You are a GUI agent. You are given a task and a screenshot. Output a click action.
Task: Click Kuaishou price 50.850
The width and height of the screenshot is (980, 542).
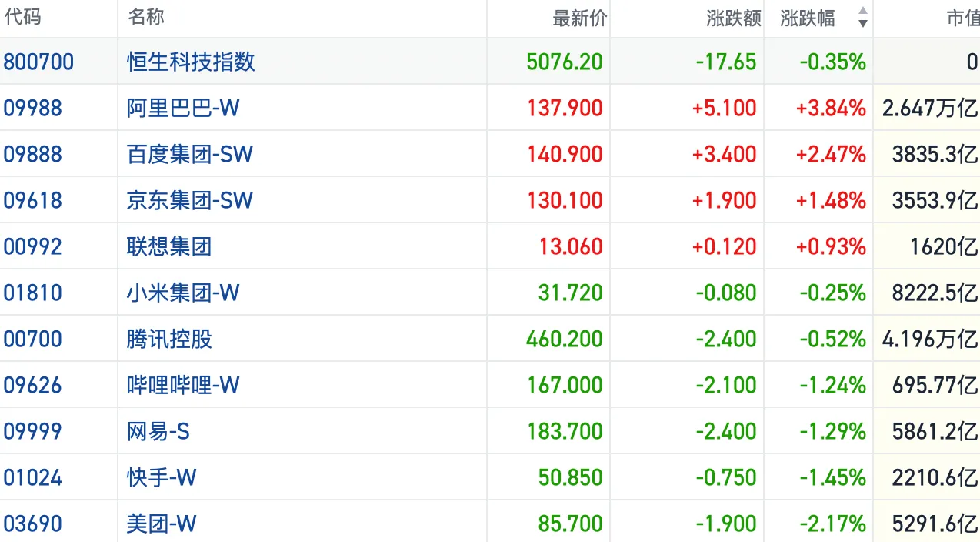571,477
